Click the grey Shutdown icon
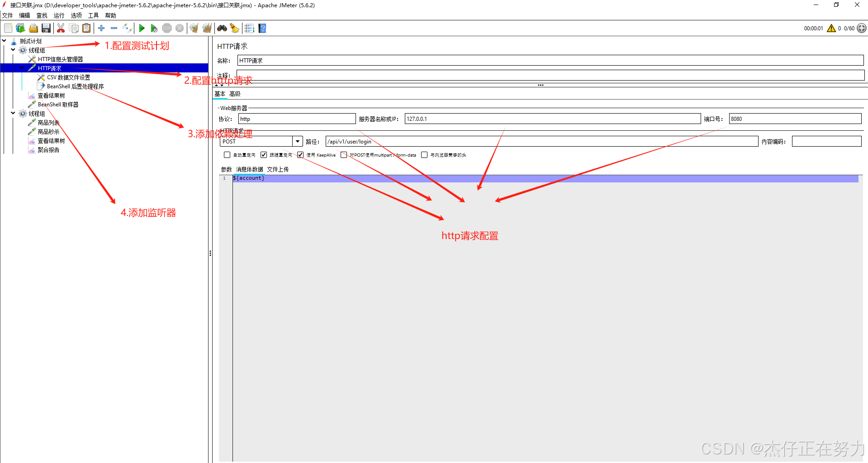 [180, 28]
